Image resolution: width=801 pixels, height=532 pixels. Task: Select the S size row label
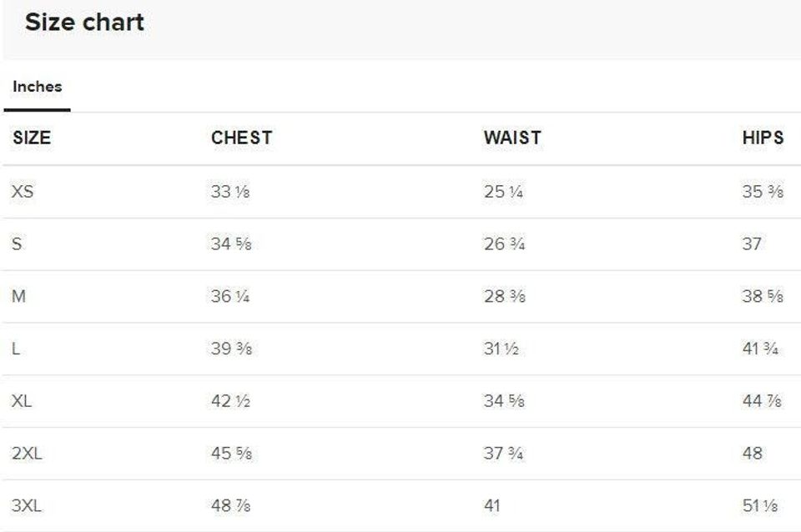(x=17, y=244)
